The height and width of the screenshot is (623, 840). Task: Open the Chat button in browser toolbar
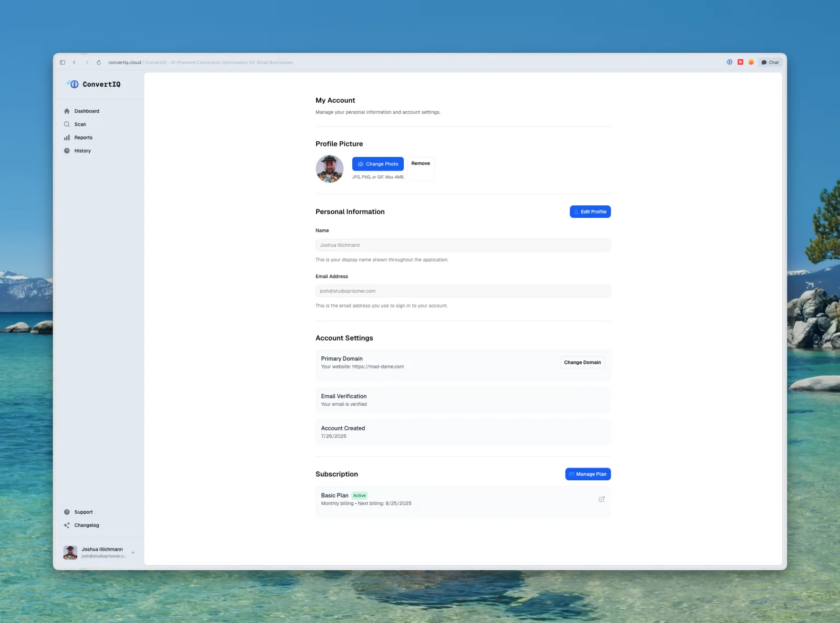click(770, 62)
